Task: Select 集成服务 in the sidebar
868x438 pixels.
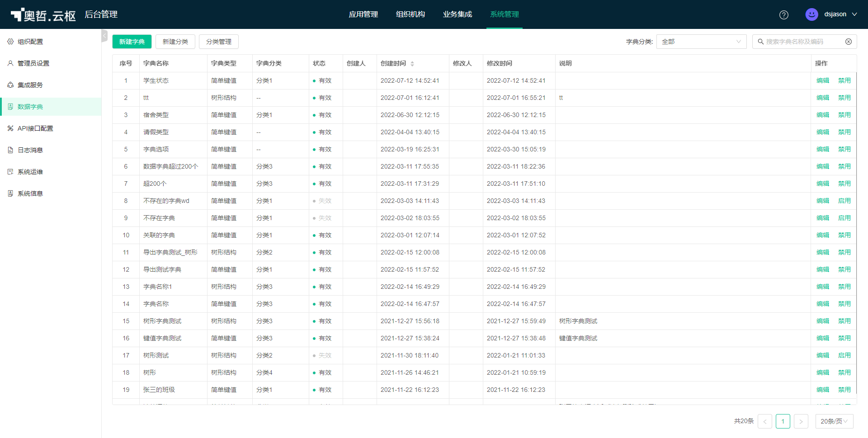Action: 51,85
